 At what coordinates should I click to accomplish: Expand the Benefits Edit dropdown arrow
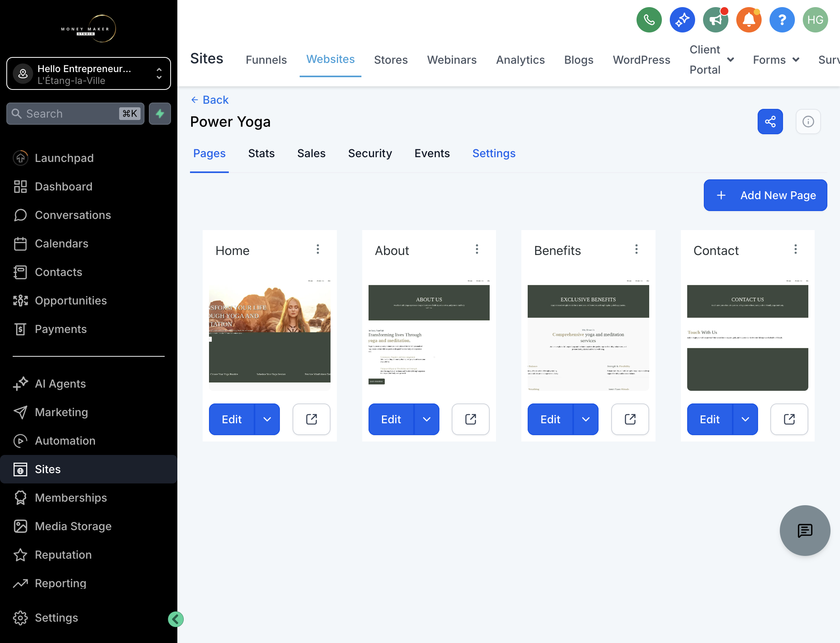coord(586,419)
